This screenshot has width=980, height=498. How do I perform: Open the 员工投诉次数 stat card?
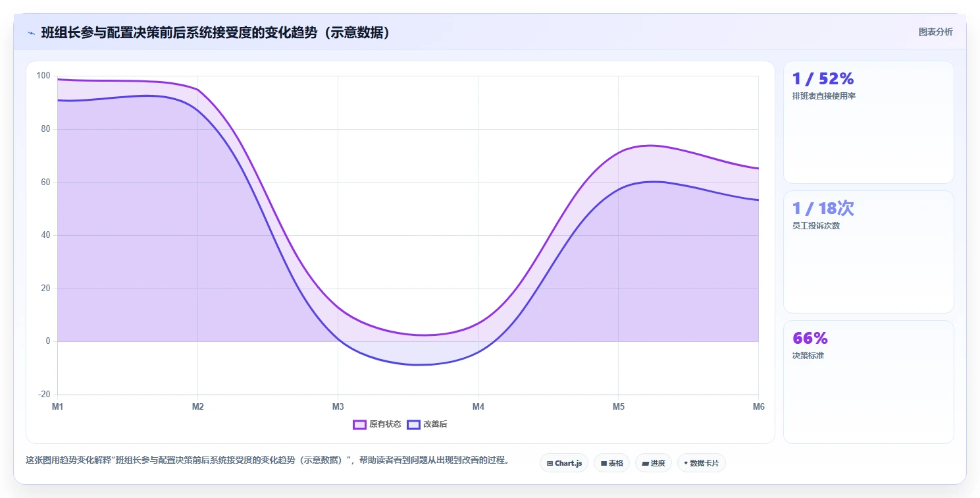pos(868,252)
